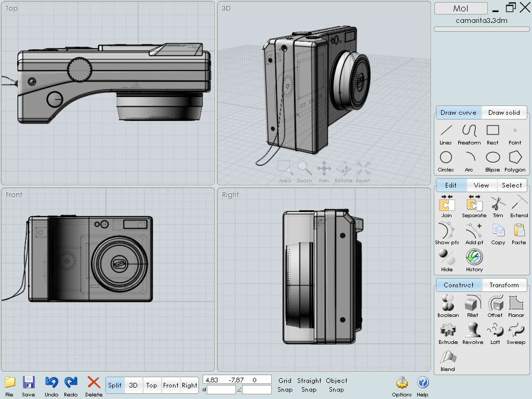
Task: Activate the Fillet tool
Action: (x=472, y=303)
